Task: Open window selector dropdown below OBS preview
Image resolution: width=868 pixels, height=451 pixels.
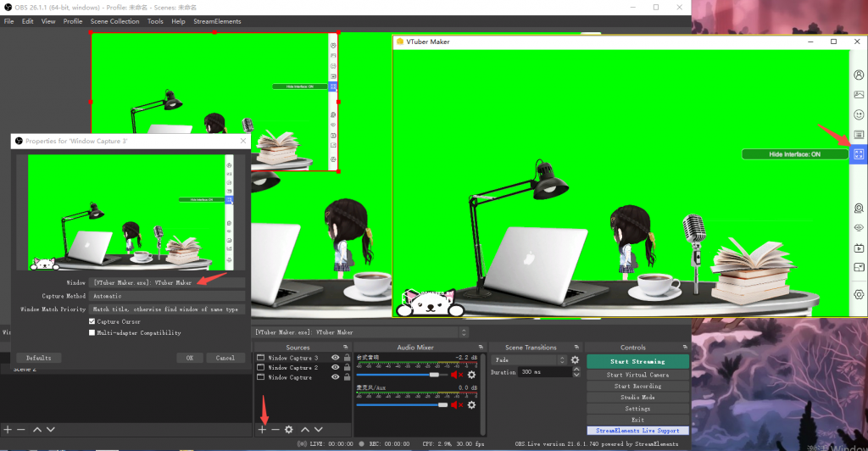Action: (x=360, y=332)
